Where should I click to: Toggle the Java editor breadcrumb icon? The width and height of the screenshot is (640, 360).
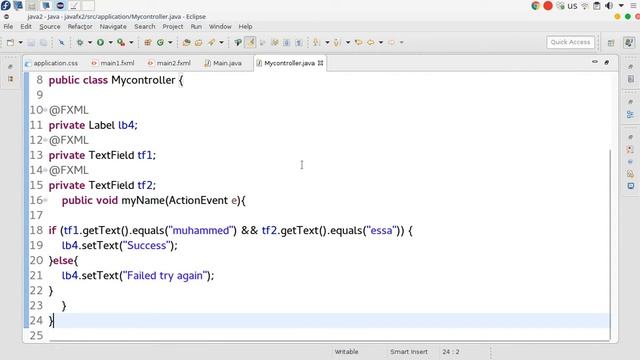click(x=238, y=42)
